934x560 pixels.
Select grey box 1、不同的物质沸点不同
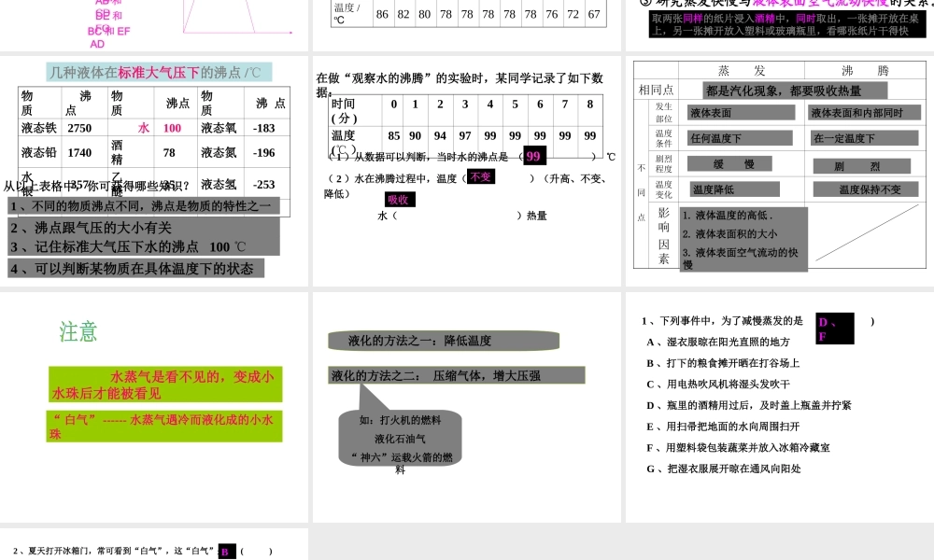(144, 206)
